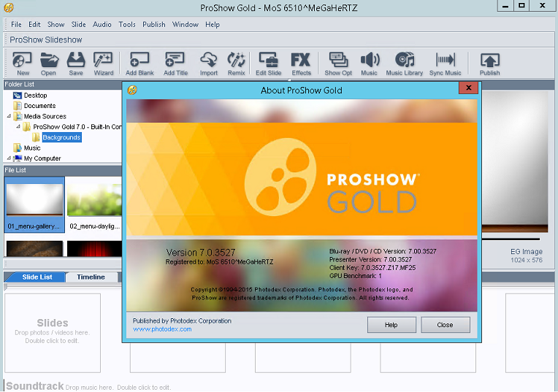Click the Publish toolbar icon

tap(489, 64)
